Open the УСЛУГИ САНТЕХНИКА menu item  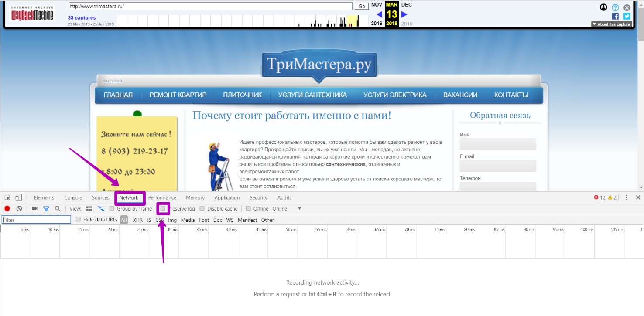[312, 95]
